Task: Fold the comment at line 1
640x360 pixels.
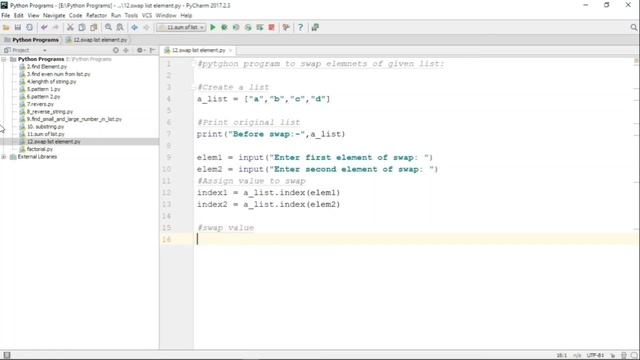Action: pos(195,64)
